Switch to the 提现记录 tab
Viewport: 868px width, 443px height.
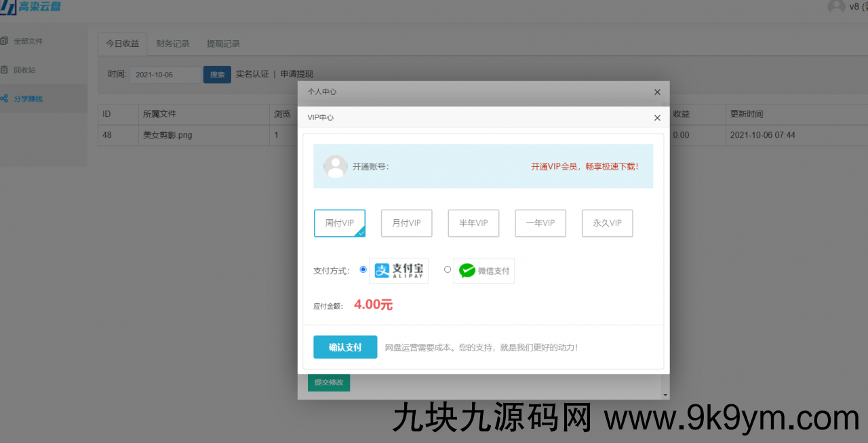(223, 43)
